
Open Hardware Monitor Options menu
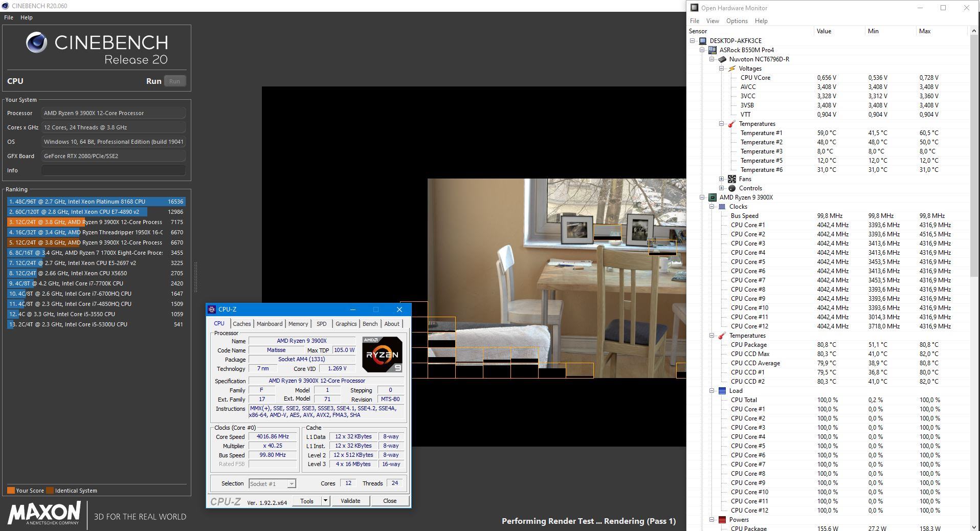737,21
